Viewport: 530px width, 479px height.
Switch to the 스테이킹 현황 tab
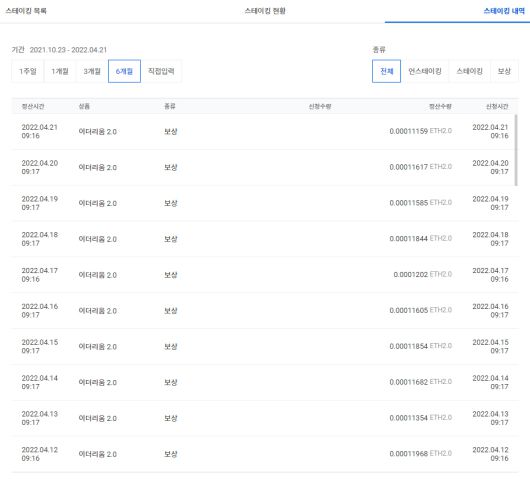pos(265,11)
